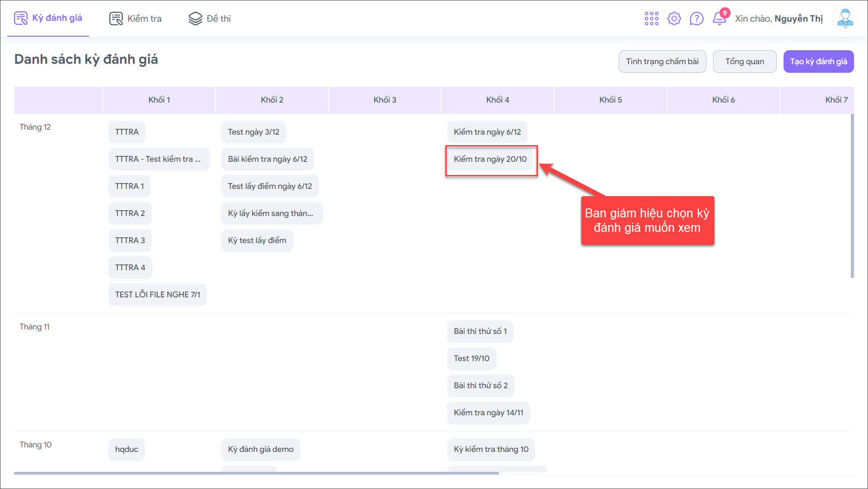Open the Tổng quan overview
Viewport: 868px width, 489px height.
click(x=744, y=61)
